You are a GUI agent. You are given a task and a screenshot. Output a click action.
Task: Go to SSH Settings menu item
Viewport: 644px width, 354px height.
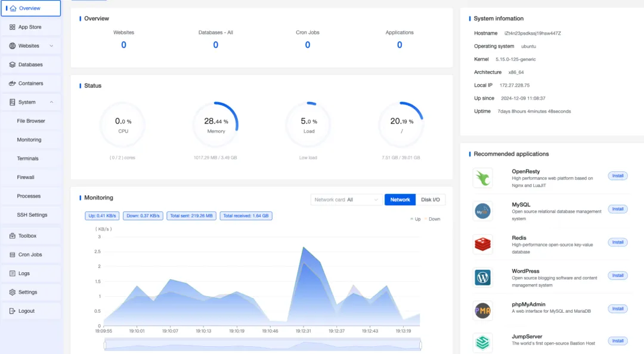[32, 215]
